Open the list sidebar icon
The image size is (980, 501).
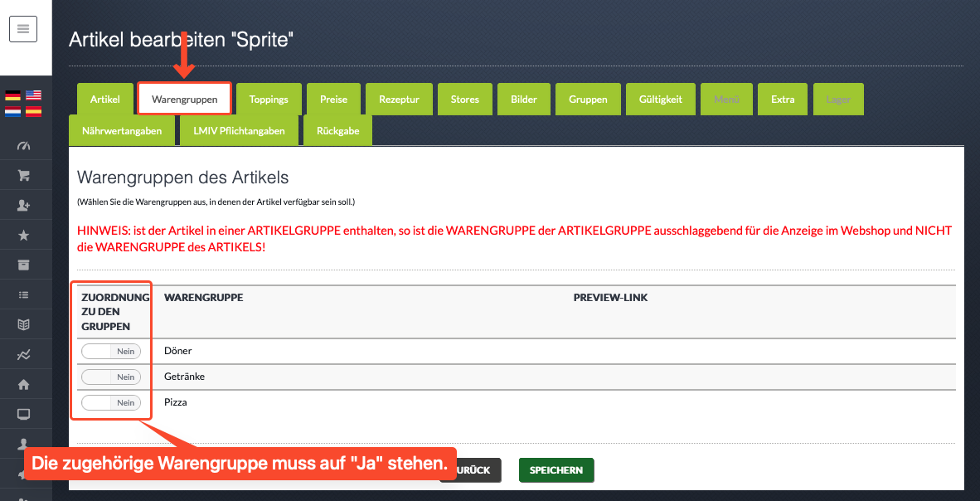(24, 294)
